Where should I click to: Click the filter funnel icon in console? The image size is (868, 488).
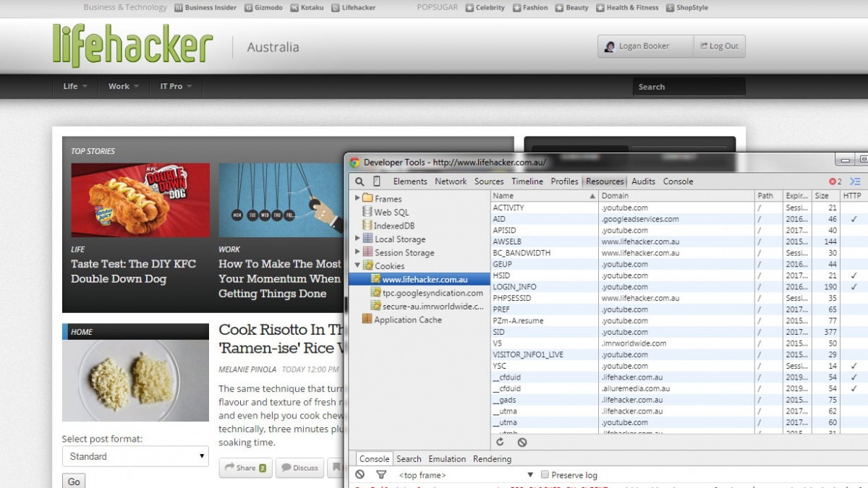(x=381, y=475)
